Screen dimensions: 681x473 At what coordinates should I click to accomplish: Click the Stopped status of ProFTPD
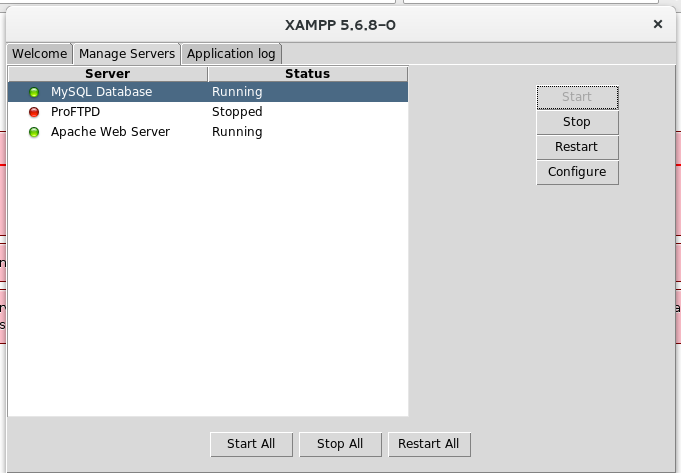tap(237, 112)
